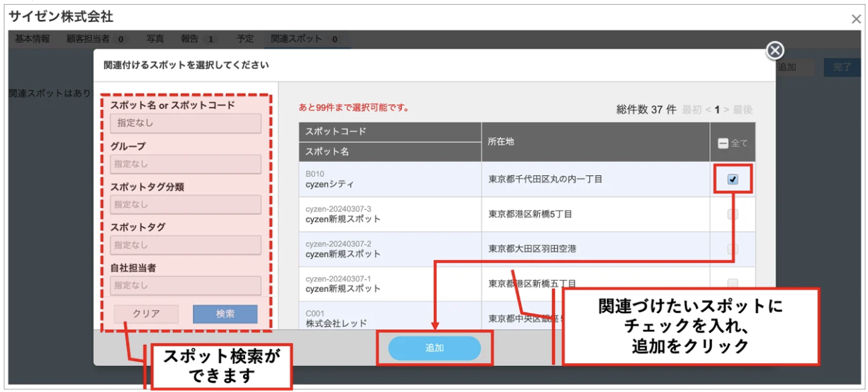The width and height of the screenshot is (868, 392).
Task: Click the クリア button
Action: [x=146, y=314]
